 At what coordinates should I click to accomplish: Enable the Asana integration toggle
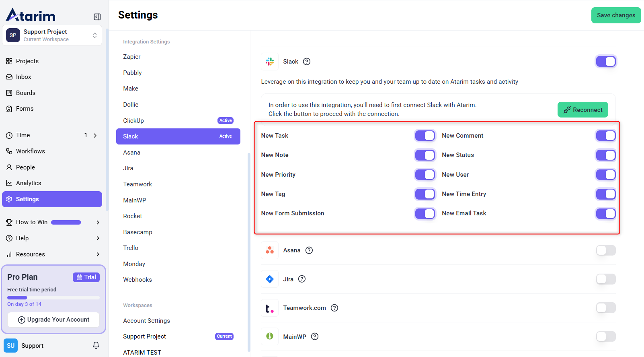[605, 250]
